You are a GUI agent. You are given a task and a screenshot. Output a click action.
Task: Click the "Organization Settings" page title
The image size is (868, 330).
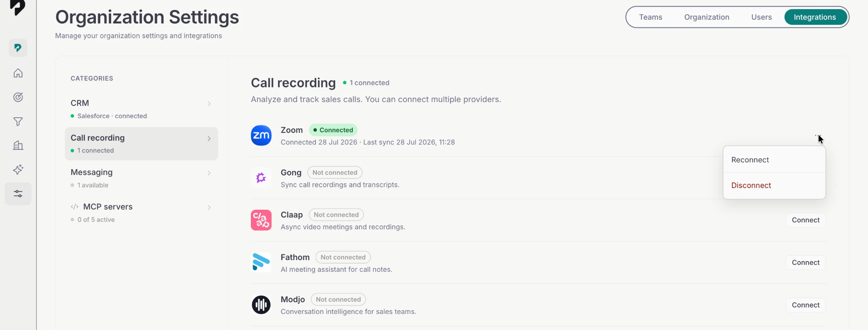[147, 17]
